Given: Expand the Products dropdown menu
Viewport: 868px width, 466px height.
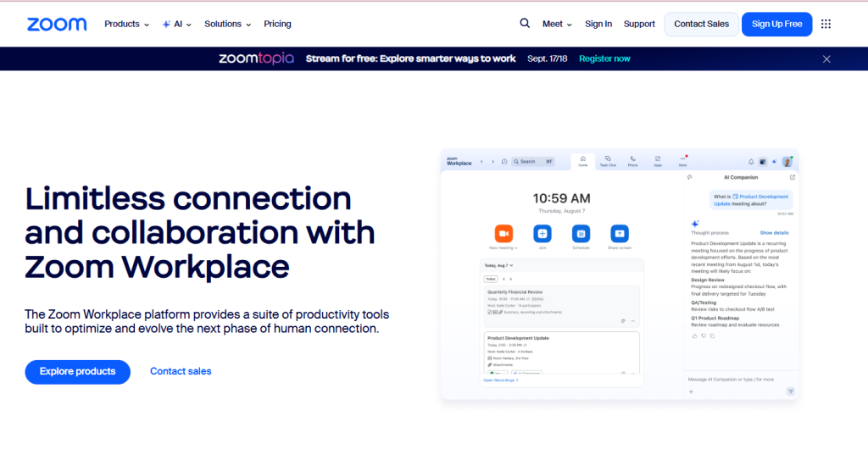Looking at the screenshot, I should 126,24.
